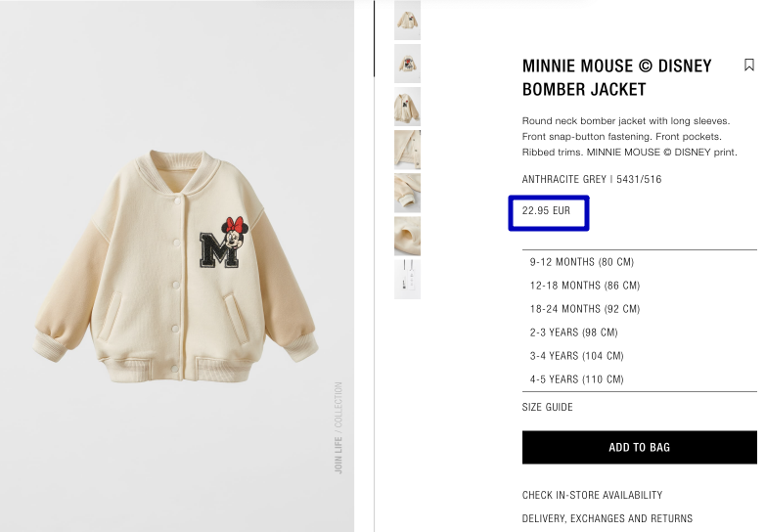View the topmost jacket thumbnail
765x532 pixels.
407,20
